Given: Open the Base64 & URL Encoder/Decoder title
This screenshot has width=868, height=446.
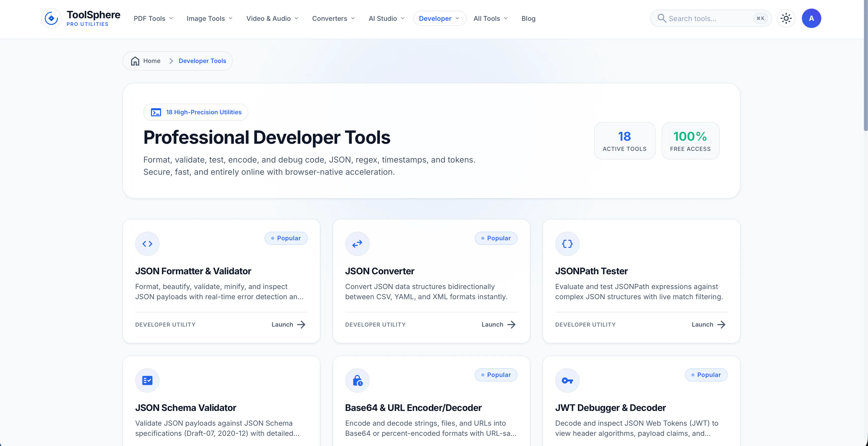Looking at the screenshot, I should tap(413, 408).
